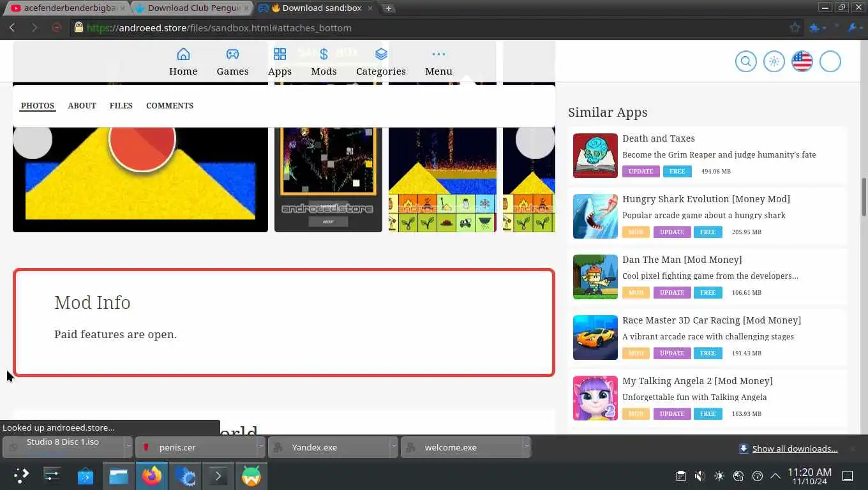The image size is (868, 490).
Task: Go to the FILES section tab
Action: (121, 106)
